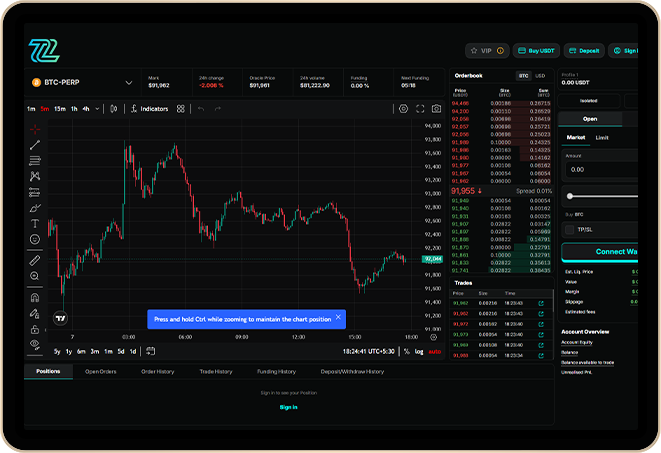Open the Positions tab
The height and width of the screenshot is (453, 661).
[48, 371]
